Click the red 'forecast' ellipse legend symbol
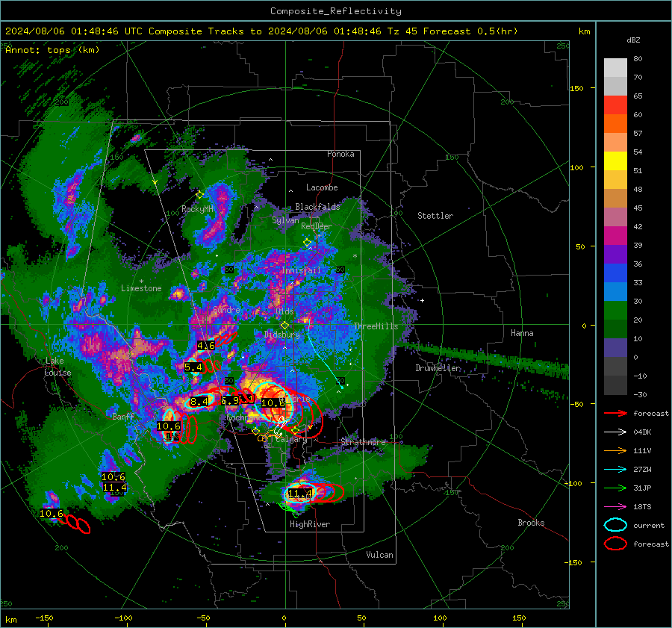Viewport: 672px width, 628px height. click(x=615, y=544)
